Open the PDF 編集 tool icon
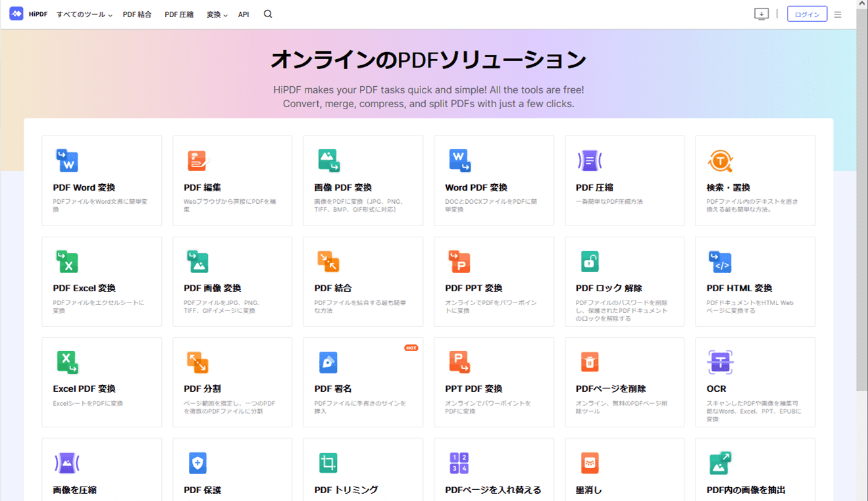 coord(197,160)
